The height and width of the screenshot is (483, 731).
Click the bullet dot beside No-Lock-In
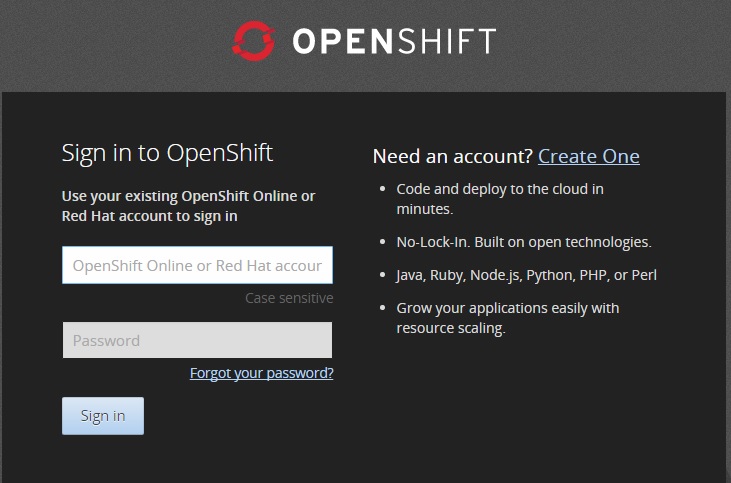click(383, 242)
